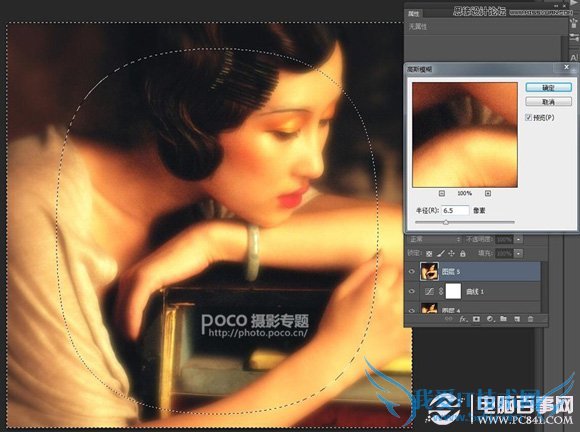This screenshot has width=580, height=432.
Task: Select the white mask of 曲线 1 layer
Action: click(x=453, y=291)
